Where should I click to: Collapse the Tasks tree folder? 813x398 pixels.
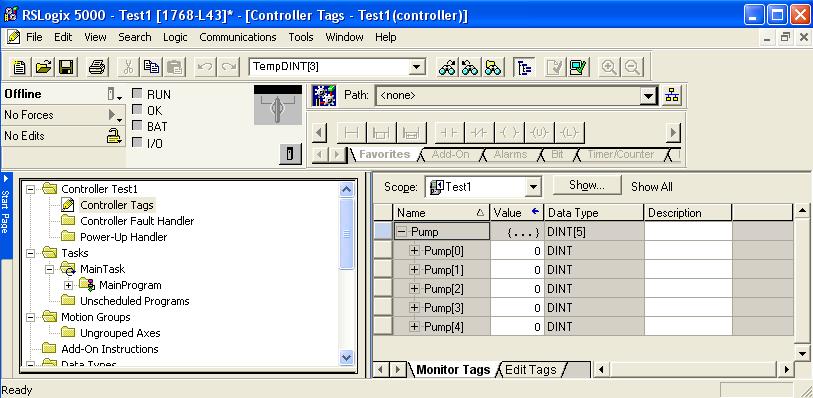pos(31,253)
